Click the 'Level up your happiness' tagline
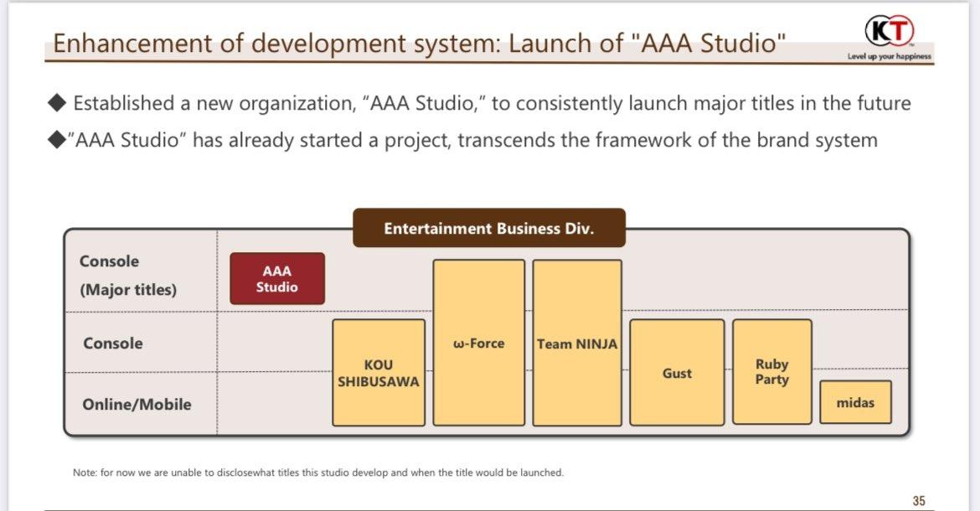This screenshot has width=980, height=511. [x=889, y=57]
